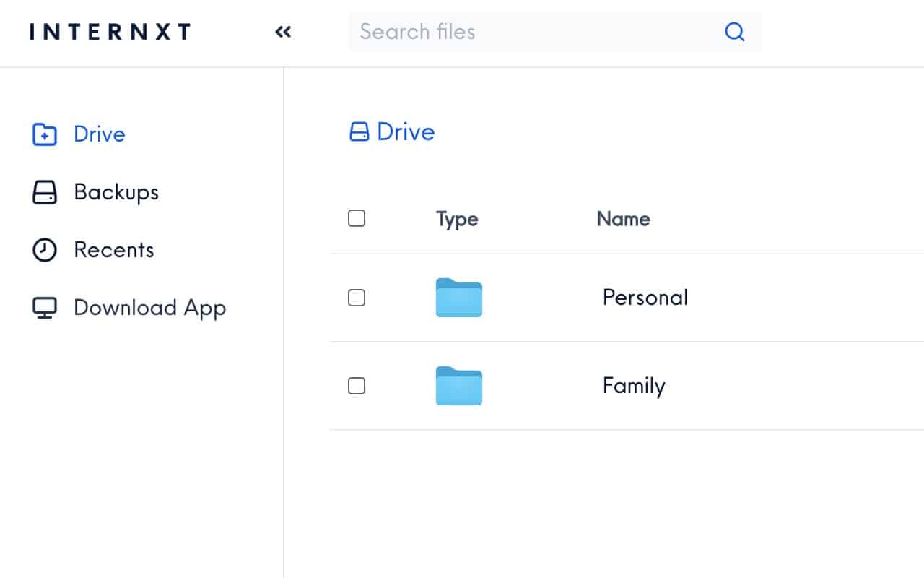
Task: Open the Family folder icon
Action: tap(458, 386)
